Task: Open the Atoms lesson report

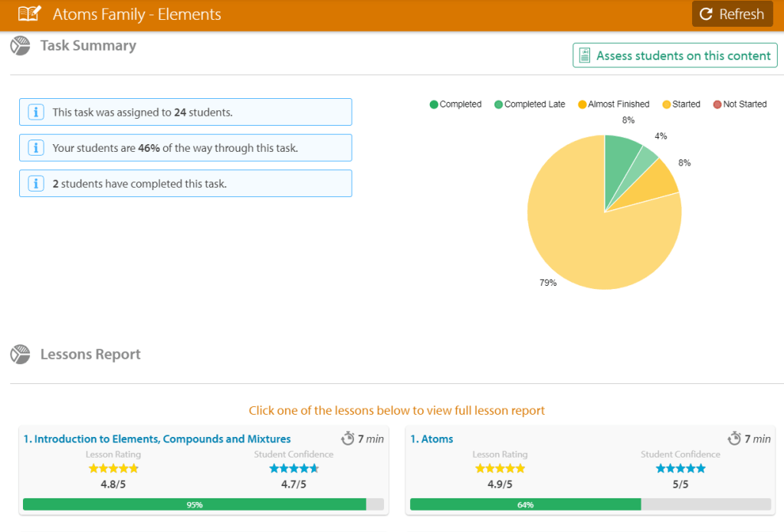Action: [x=431, y=439]
